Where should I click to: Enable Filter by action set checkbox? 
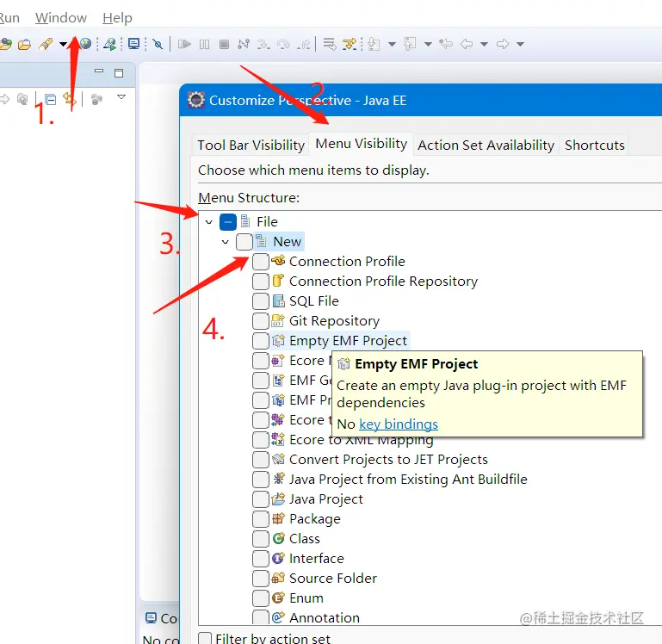pyautogui.click(x=205, y=638)
